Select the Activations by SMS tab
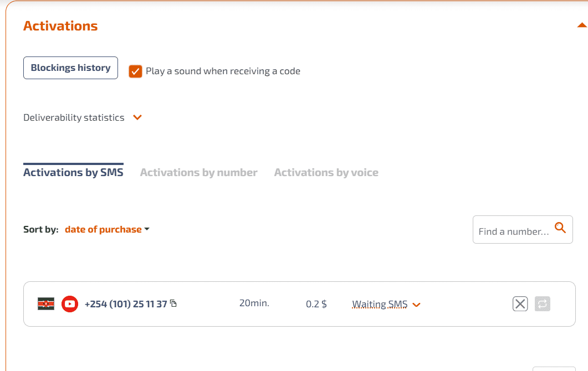 [73, 172]
